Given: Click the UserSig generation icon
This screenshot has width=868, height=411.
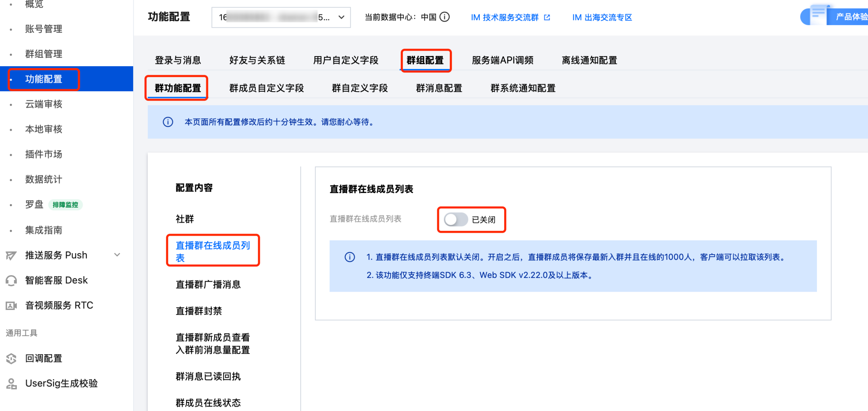Looking at the screenshot, I should 11,384.
